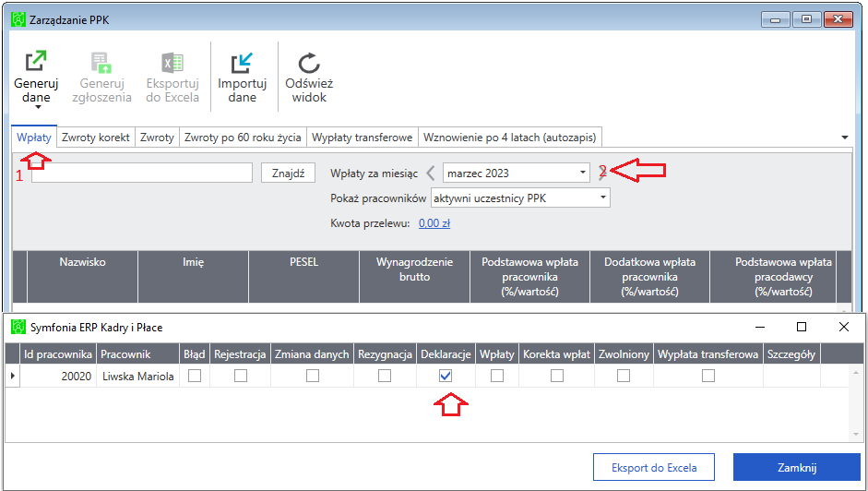Click the Eksport do Excela button

pos(654,467)
